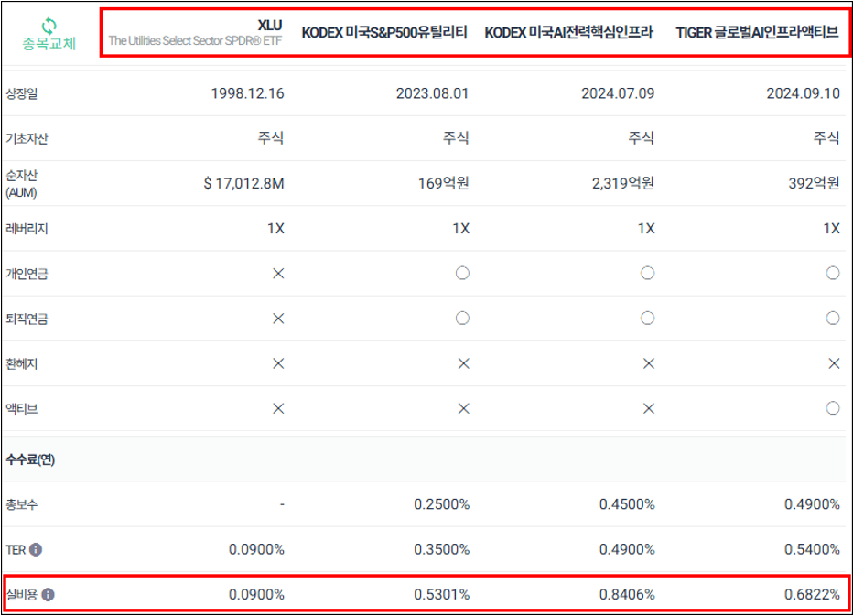Select the XLU column header
853x616 pixels.
pyautogui.click(x=270, y=25)
